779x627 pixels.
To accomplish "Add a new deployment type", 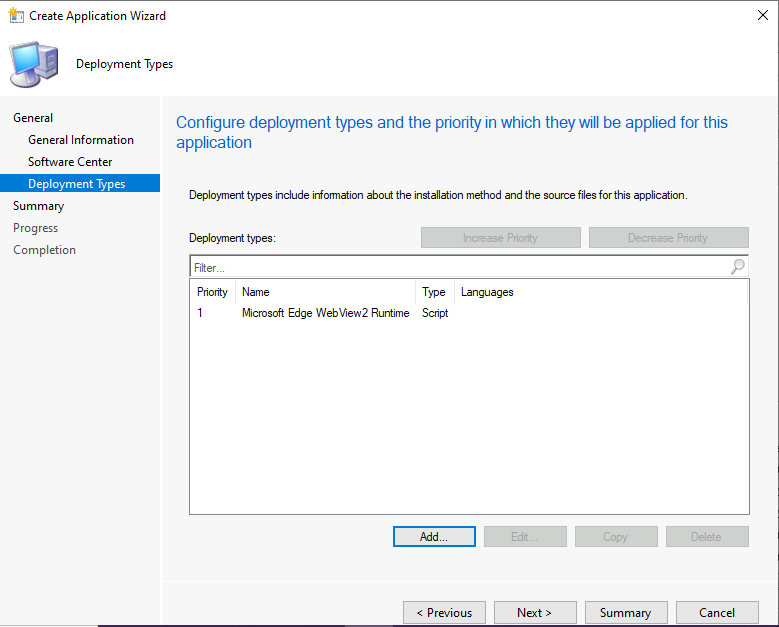I will (x=434, y=537).
